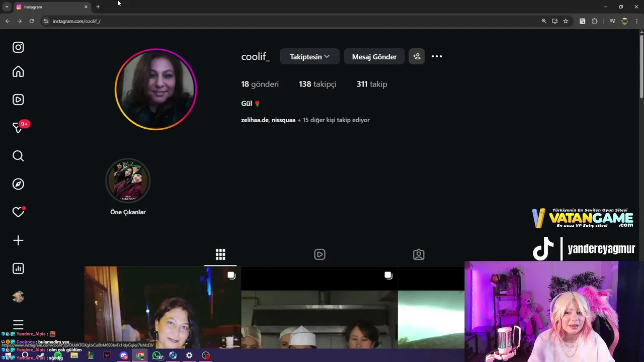Go forward in browser history
The image size is (644, 362).
click(20, 21)
